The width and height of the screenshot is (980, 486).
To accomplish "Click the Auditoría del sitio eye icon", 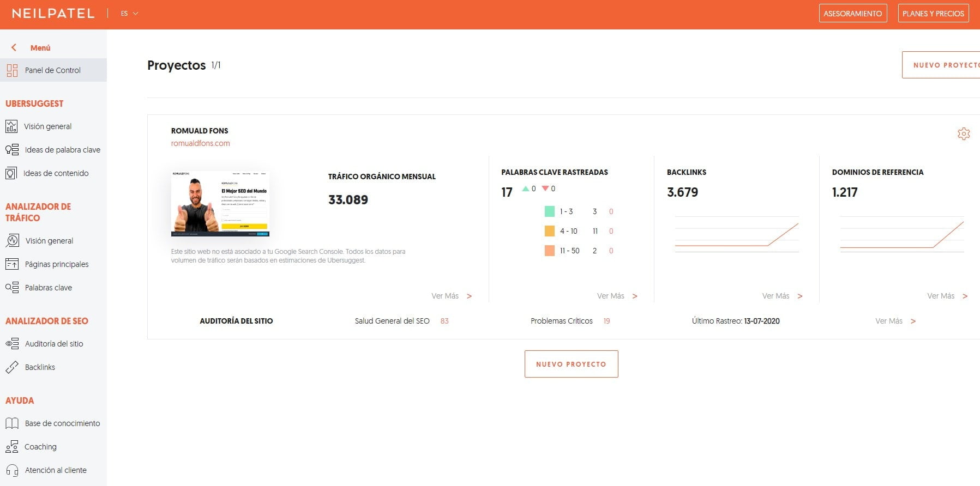I will pos(12,344).
